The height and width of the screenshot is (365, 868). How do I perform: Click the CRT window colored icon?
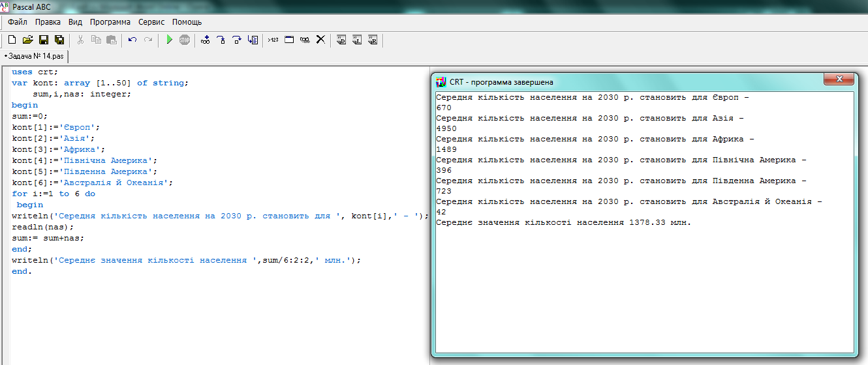(x=441, y=82)
